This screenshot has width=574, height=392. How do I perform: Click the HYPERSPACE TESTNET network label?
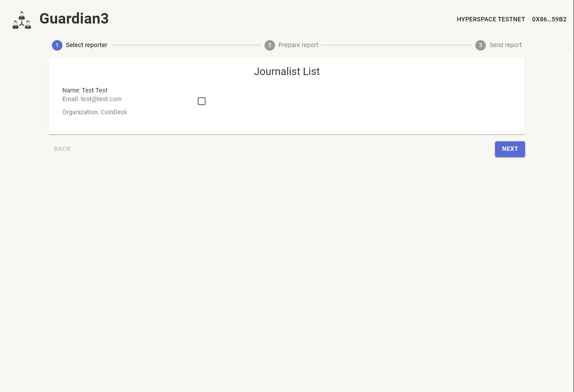click(491, 20)
